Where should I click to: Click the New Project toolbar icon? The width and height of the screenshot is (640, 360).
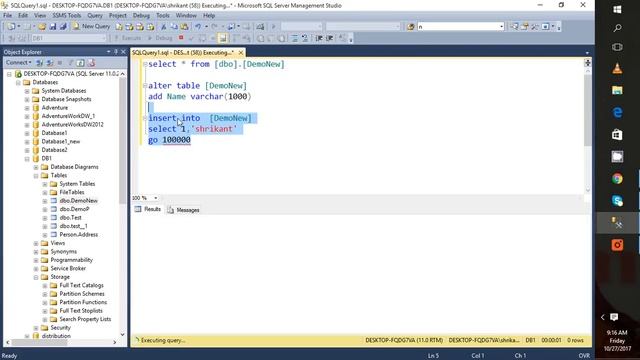pos(11,27)
